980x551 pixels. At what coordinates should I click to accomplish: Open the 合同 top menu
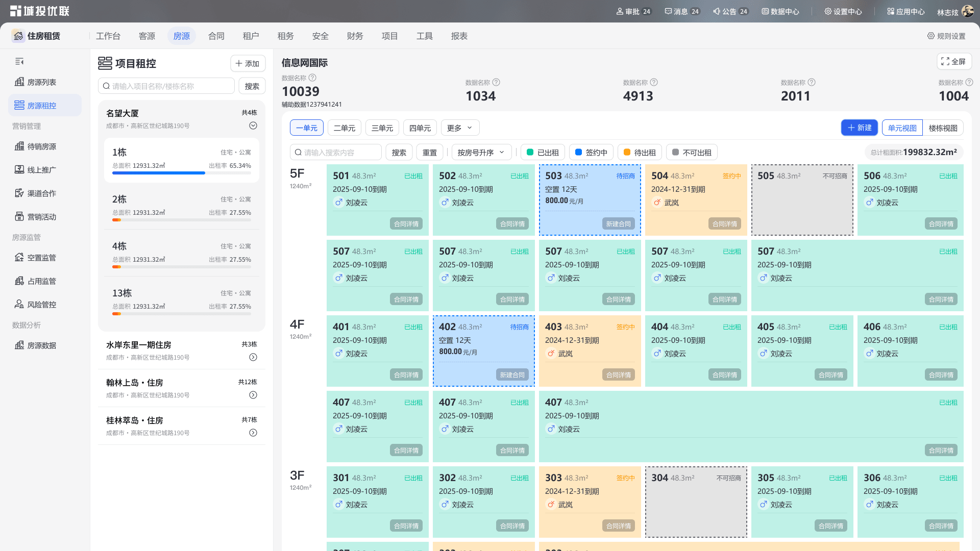pos(216,36)
